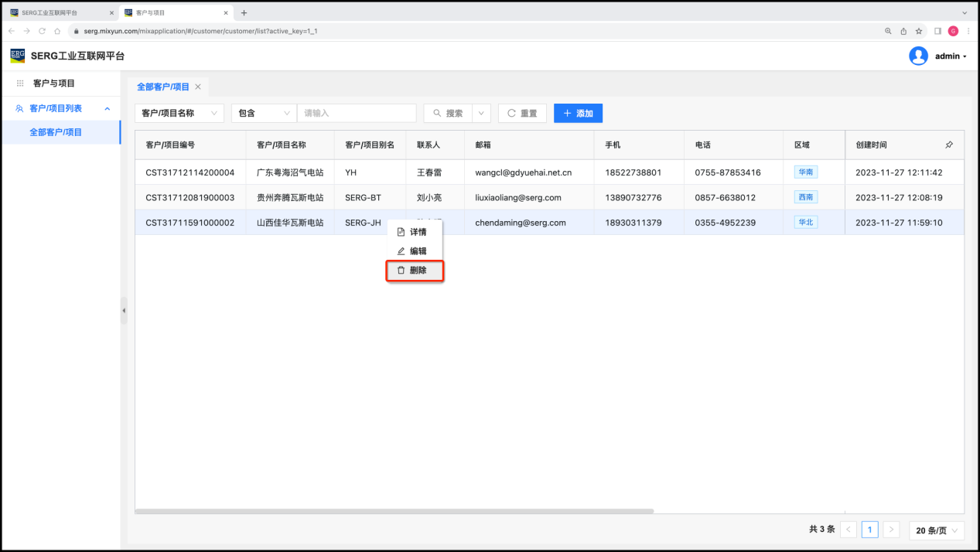Open the 包含 condition dropdown
Viewport: 980px width, 552px height.
264,113
